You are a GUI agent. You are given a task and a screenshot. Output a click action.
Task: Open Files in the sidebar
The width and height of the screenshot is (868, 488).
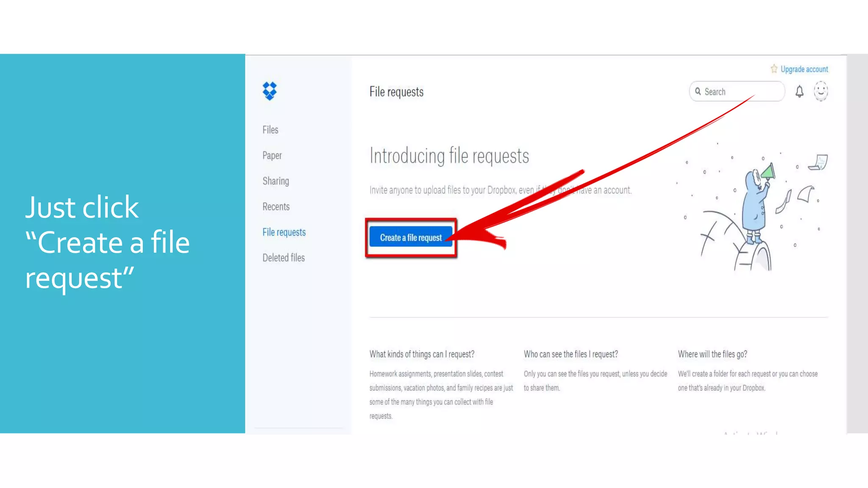tap(270, 130)
